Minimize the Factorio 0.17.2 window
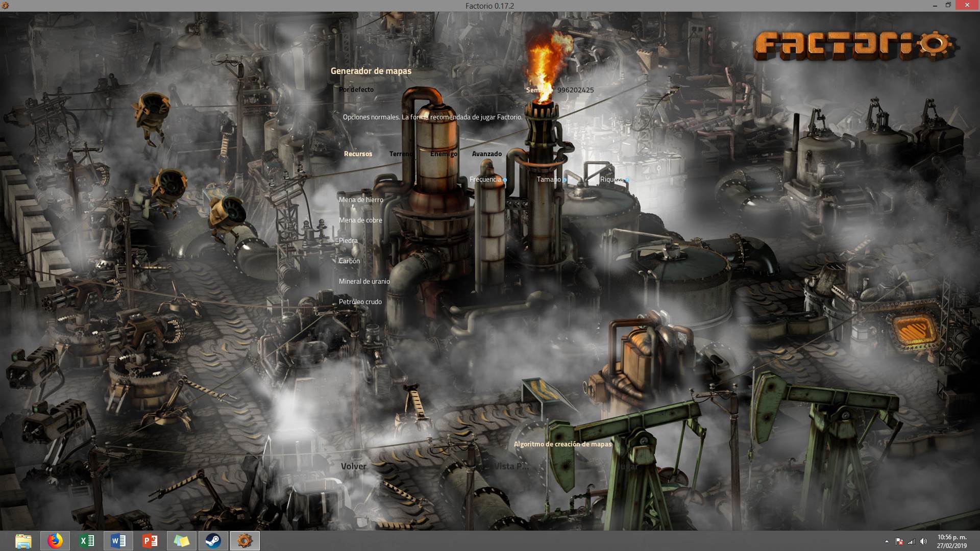This screenshot has width=980, height=551. (x=935, y=6)
